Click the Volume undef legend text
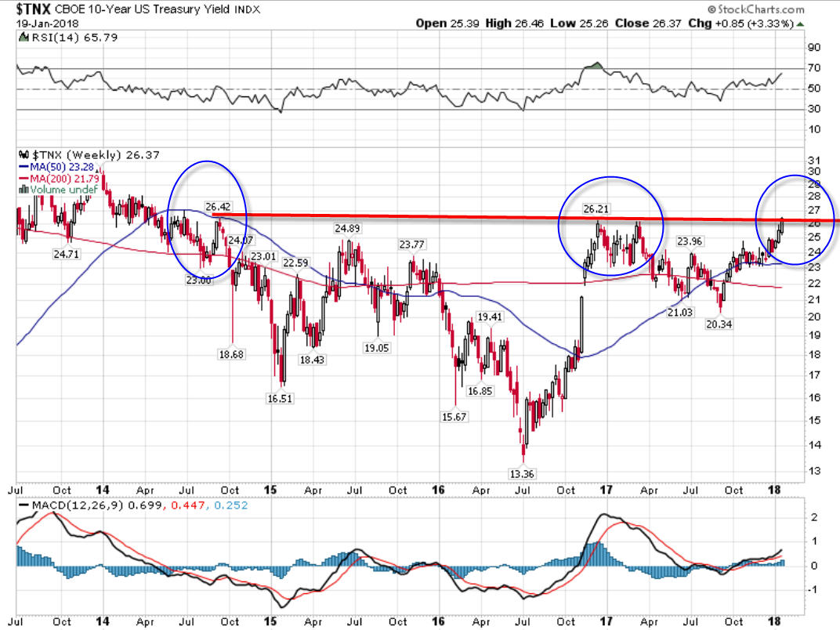This screenshot has height=630, width=840. coord(63,189)
